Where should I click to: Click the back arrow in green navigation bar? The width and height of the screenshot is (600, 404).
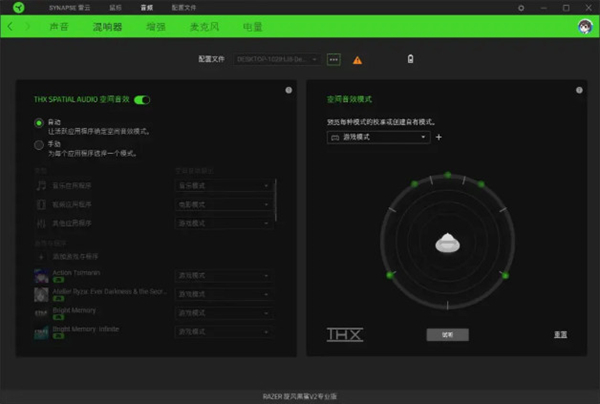10,26
